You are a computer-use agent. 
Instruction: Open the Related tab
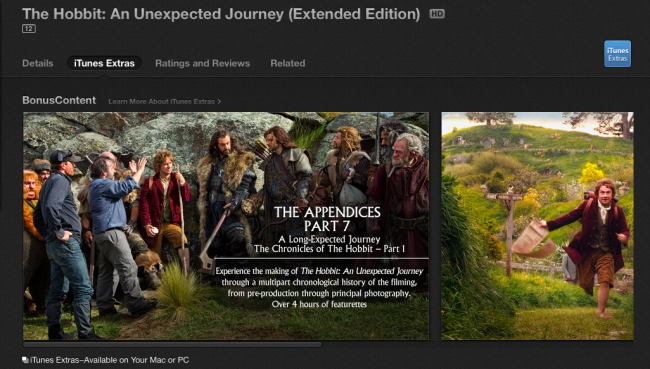point(288,63)
